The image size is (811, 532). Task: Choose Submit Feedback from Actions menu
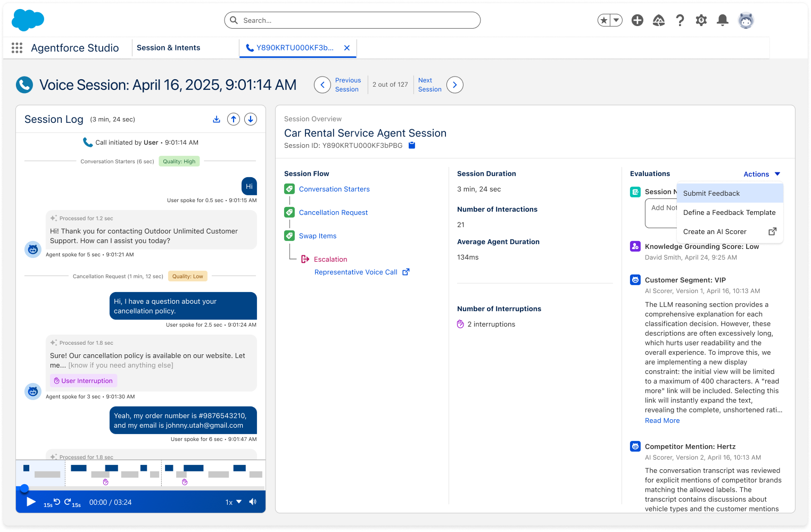pyautogui.click(x=730, y=193)
